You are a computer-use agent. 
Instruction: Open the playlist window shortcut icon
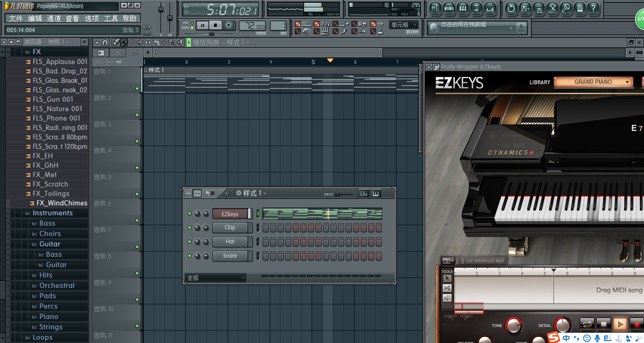(435, 8)
